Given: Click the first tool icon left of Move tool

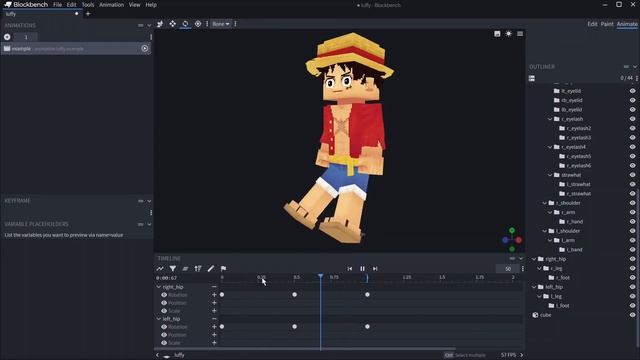Looking at the screenshot, I should click(x=160, y=24).
